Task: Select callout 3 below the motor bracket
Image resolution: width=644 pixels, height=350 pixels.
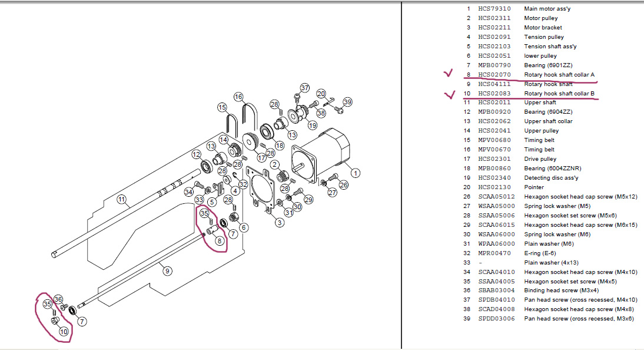Action: [280, 223]
